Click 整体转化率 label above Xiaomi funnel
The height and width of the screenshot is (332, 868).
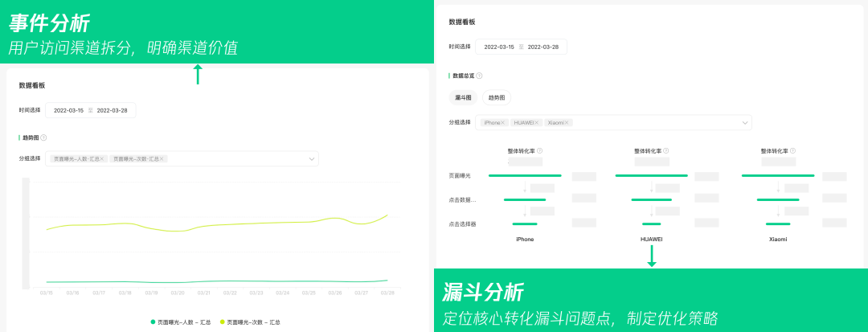click(775, 150)
